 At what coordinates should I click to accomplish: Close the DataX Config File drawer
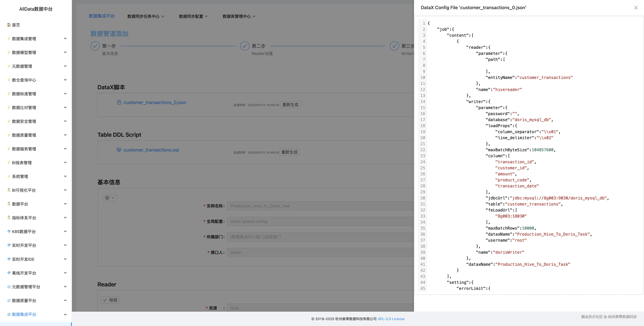point(636,8)
